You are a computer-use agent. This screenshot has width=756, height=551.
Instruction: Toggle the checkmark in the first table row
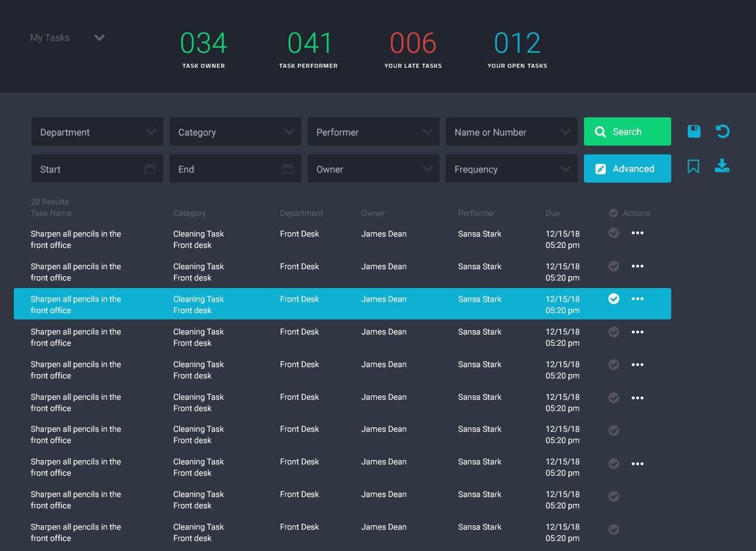[614, 233]
